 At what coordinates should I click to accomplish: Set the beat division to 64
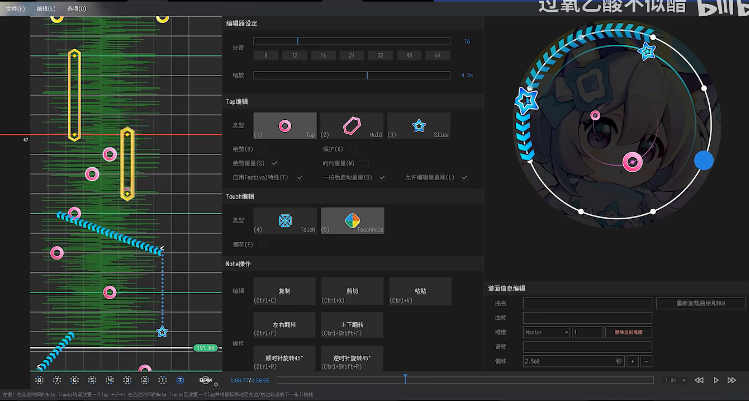(x=438, y=55)
